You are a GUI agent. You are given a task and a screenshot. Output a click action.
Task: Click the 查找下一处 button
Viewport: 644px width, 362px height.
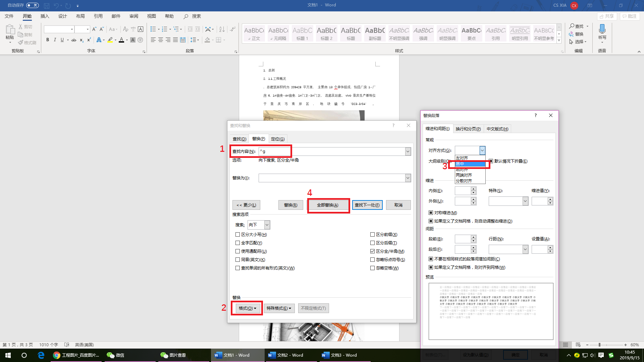[x=367, y=205]
